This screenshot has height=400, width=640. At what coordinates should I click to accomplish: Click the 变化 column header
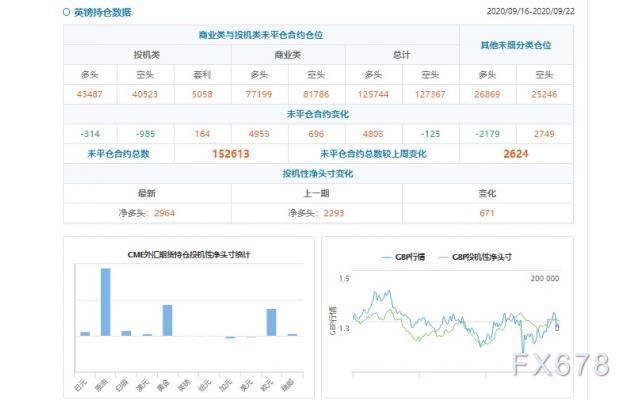[487, 193]
